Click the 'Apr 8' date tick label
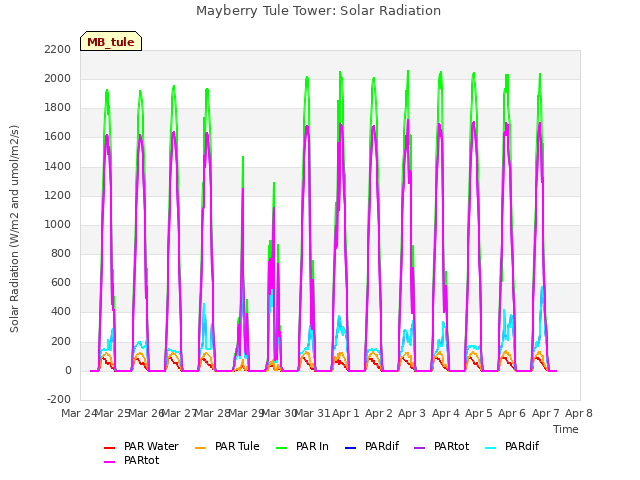This screenshot has height=480, width=640. point(579,413)
